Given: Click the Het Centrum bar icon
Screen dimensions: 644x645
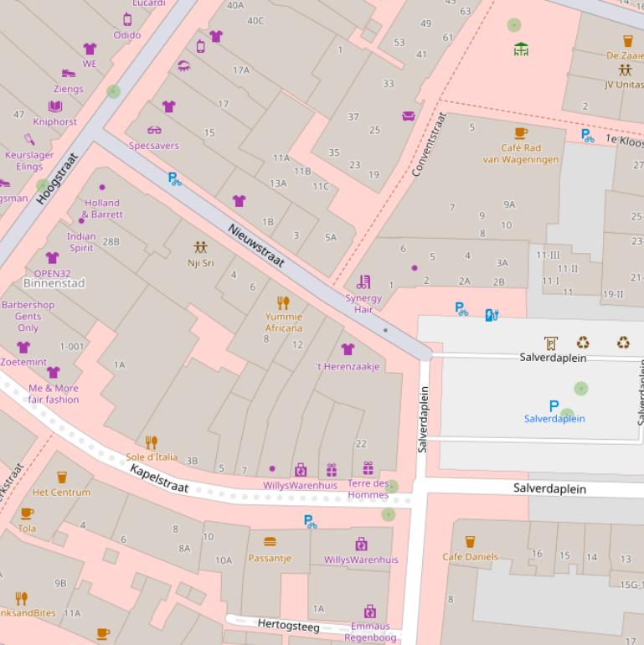Looking at the screenshot, I should pos(62,477).
